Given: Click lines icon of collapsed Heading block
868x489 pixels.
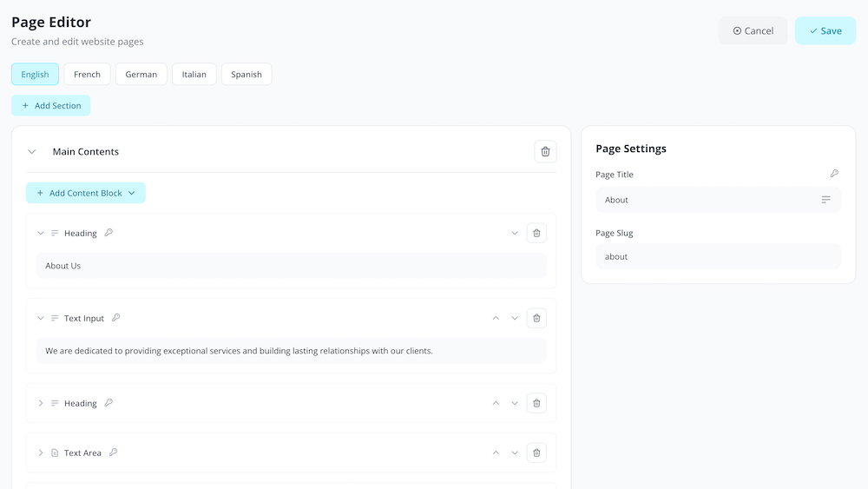Looking at the screenshot, I should [55, 403].
